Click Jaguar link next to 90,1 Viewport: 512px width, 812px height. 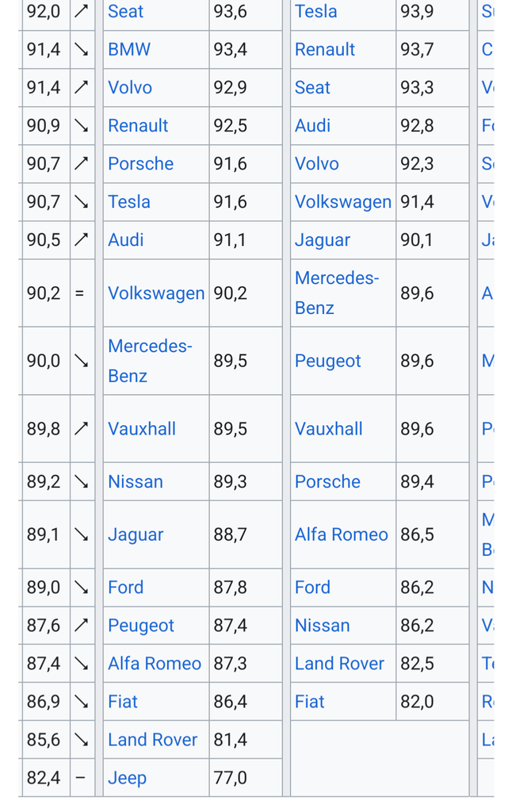click(322, 239)
